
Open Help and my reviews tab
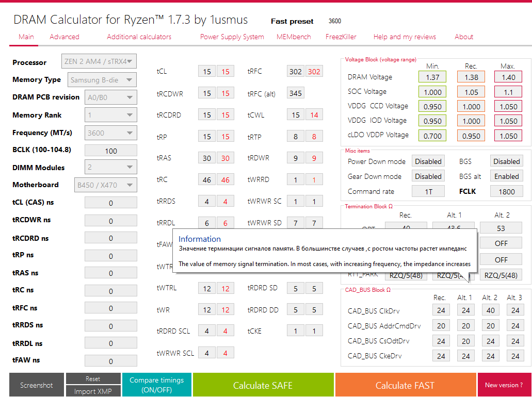405,37
